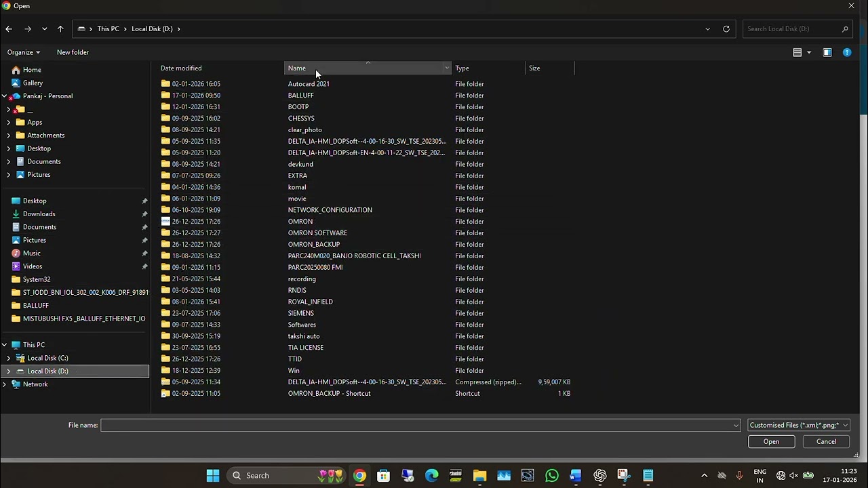Open the Name column filter dropdown
The image size is (868, 488).
point(447,68)
